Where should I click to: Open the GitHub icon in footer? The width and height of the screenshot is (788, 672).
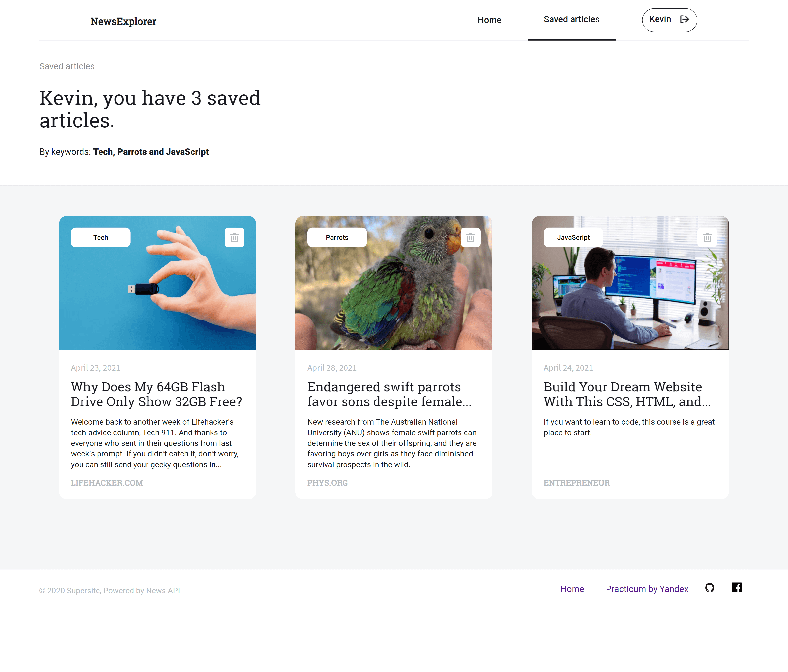tap(709, 588)
